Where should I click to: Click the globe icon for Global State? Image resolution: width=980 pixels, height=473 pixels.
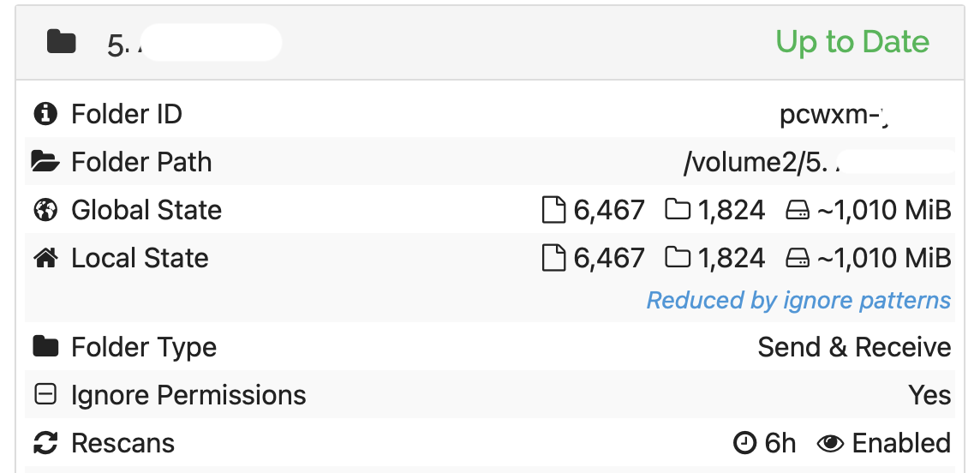point(45,210)
